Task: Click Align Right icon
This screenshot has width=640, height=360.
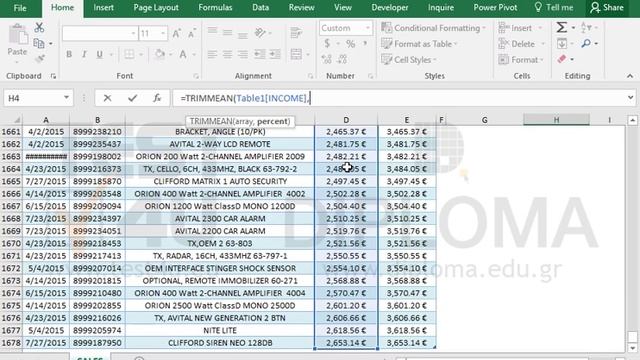Action: [x=243, y=54]
